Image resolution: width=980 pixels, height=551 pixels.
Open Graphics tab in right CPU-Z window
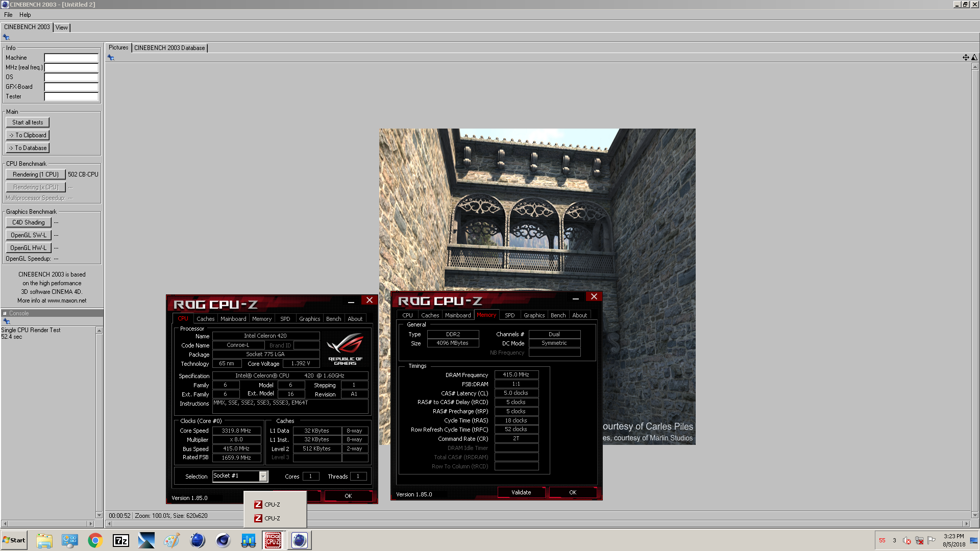[x=534, y=315]
